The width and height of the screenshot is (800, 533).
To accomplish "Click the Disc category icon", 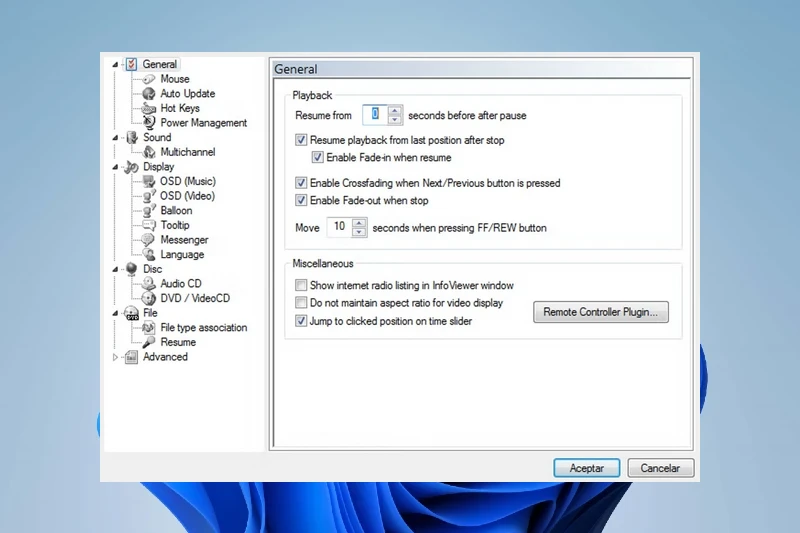I will 132,269.
